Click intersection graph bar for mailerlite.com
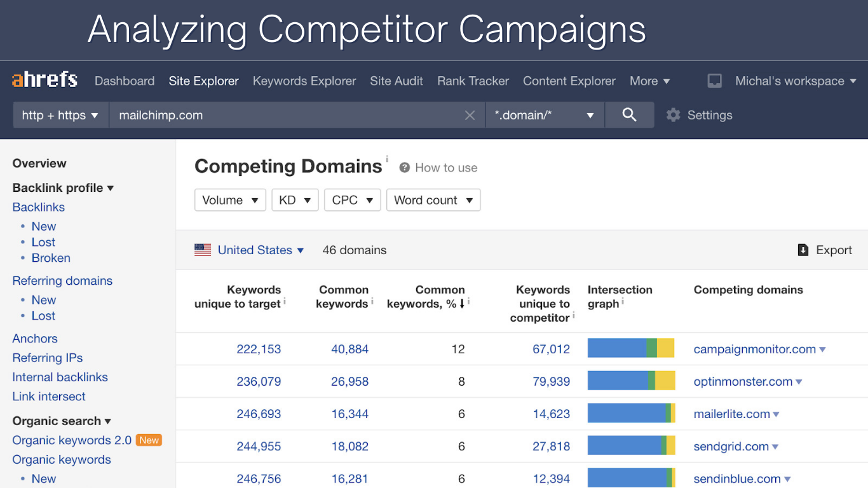 pos(631,413)
